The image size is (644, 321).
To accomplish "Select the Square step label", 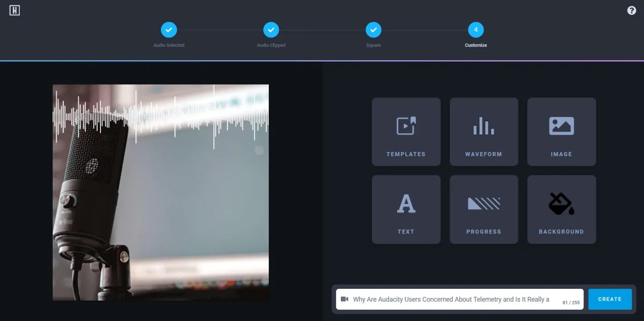I will (x=374, y=45).
